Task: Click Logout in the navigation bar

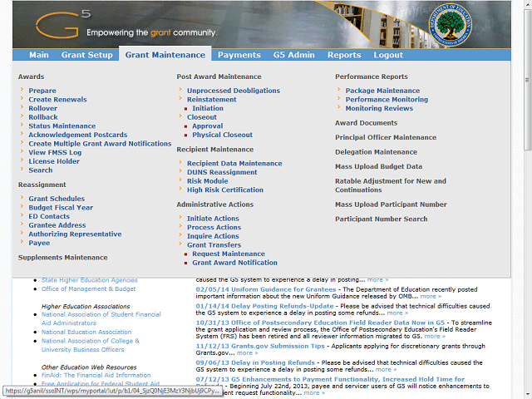Action: click(x=388, y=55)
